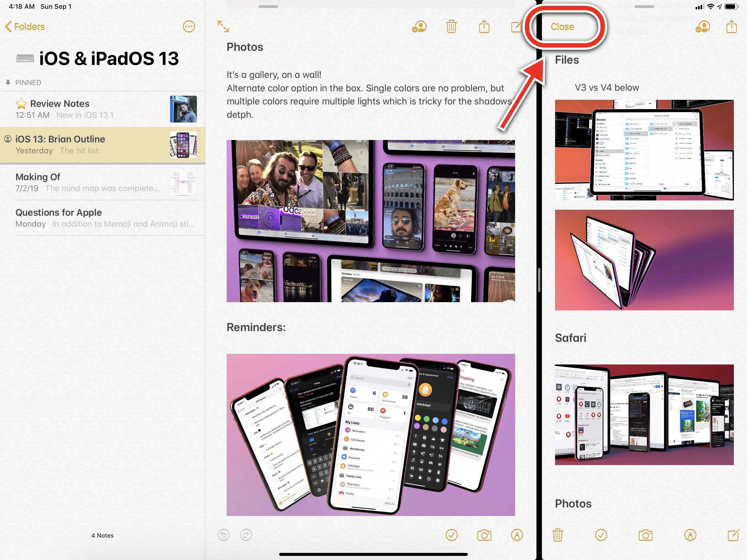This screenshot has width=747, height=560.
Task: Open Add People icon in main note
Action: tap(419, 27)
